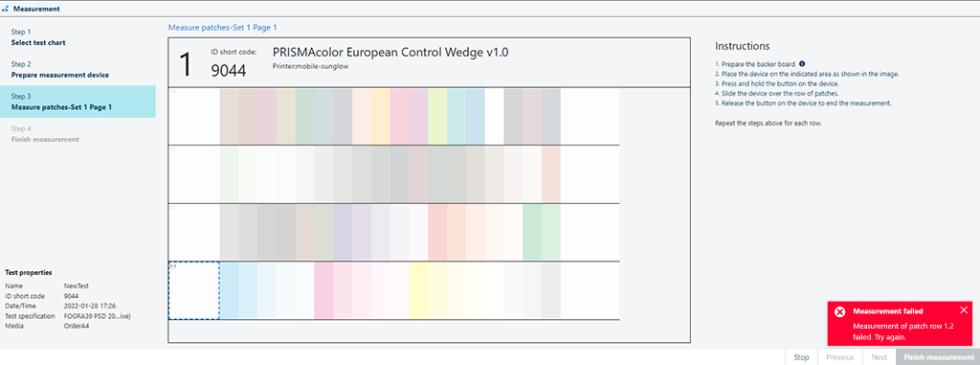Click the Measure patches-Set 1 Page 1 heading
This screenshot has height=365, width=980.
click(x=222, y=28)
